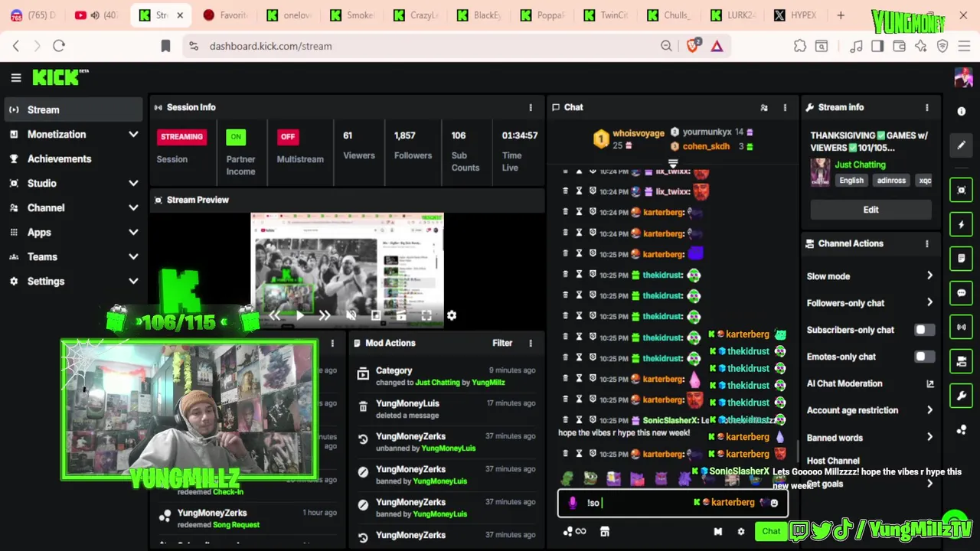Image resolution: width=980 pixels, height=551 pixels.
Task: Click the Kick logo
Action: pyautogui.click(x=60, y=77)
